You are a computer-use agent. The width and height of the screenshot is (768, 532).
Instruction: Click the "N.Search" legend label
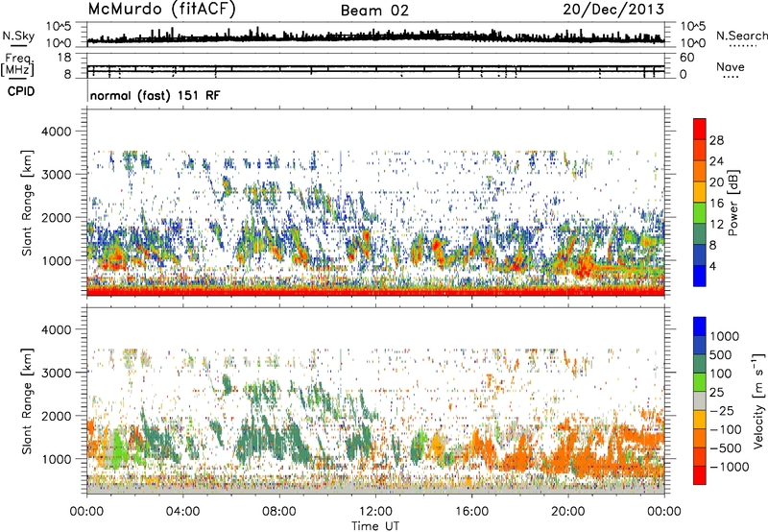[741, 36]
